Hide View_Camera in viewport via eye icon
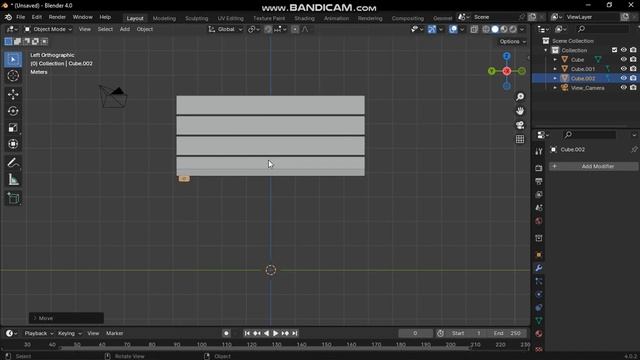The height and width of the screenshot is (360, 640). (624, 88)
